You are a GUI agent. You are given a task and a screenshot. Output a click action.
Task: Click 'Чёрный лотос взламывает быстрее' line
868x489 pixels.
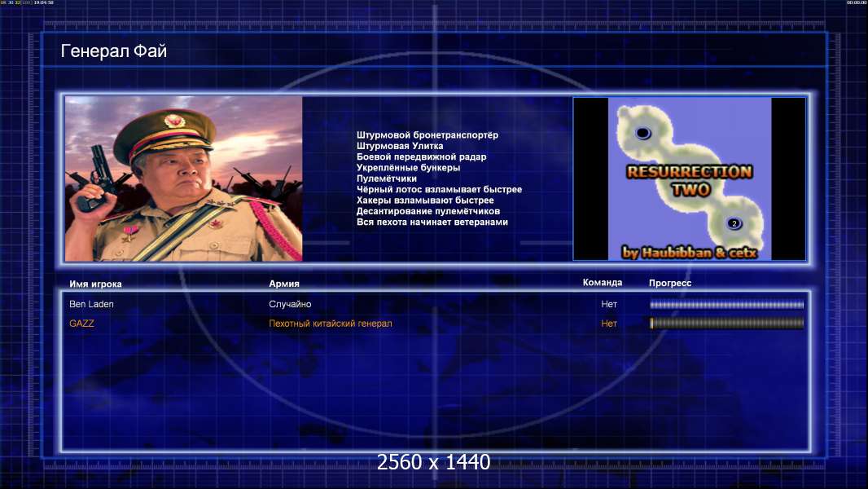click(x=439, y=189)
